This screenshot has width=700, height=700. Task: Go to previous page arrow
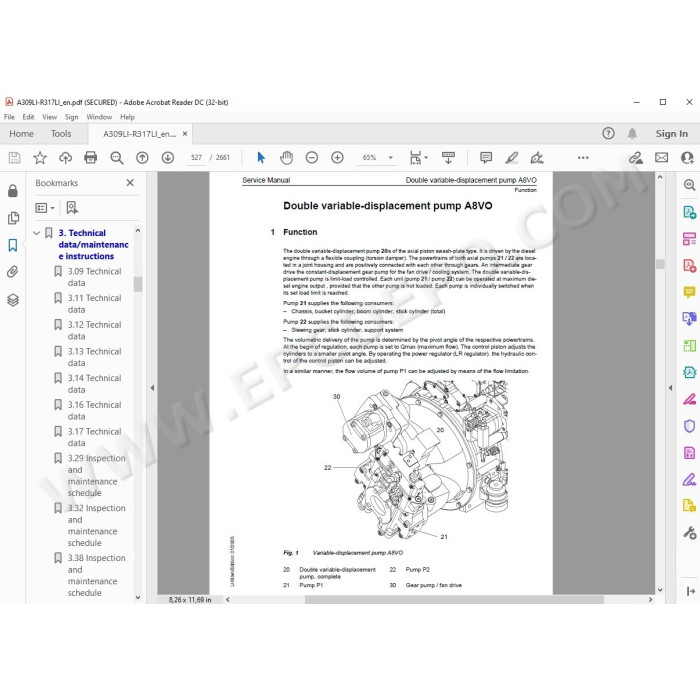(x=142, y=158)
